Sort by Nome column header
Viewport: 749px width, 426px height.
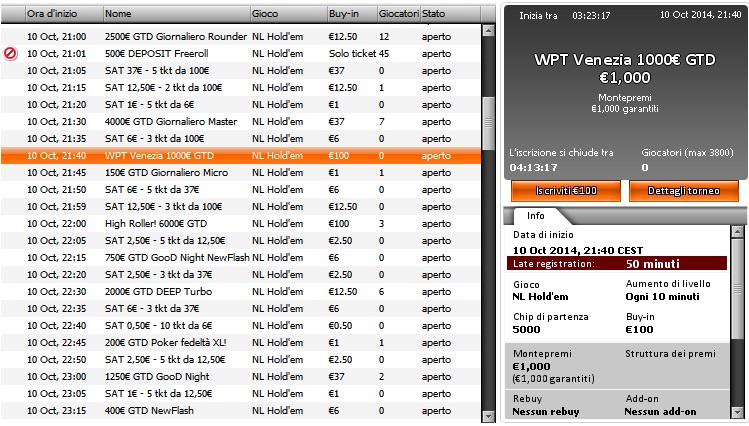pos(176,14)
